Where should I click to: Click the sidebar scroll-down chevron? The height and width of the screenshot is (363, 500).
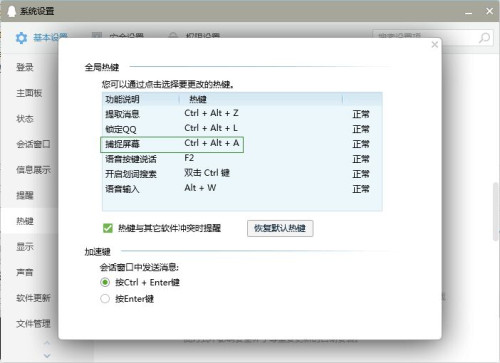47,356
